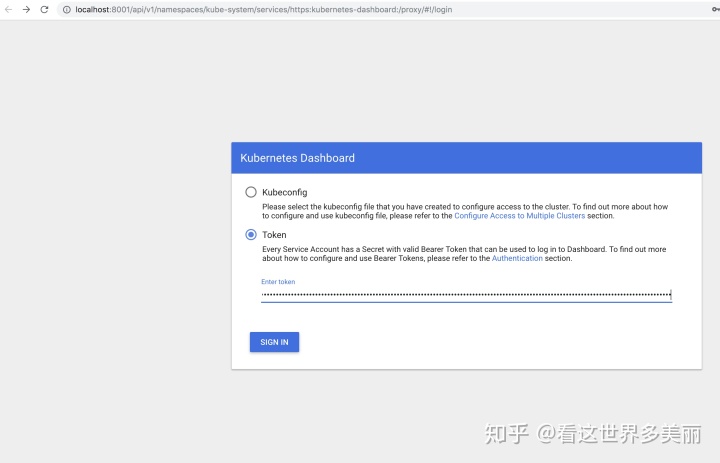Open the saved password key icon
This screenshot has width=720, height=463.
(715, 9)
